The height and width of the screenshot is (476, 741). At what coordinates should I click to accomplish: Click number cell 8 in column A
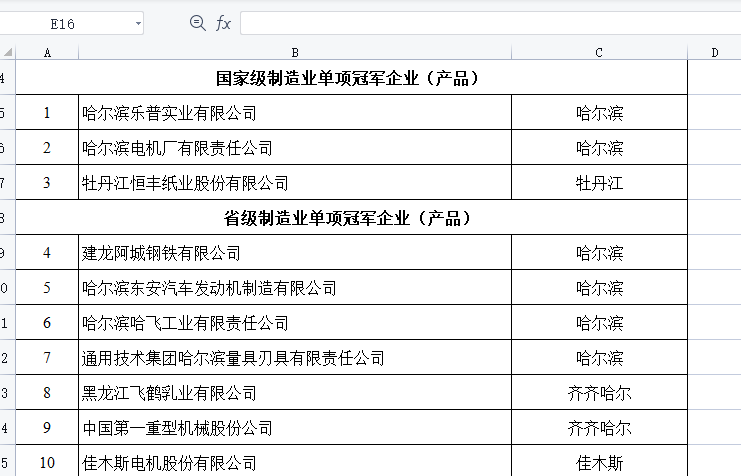(47, 392)
